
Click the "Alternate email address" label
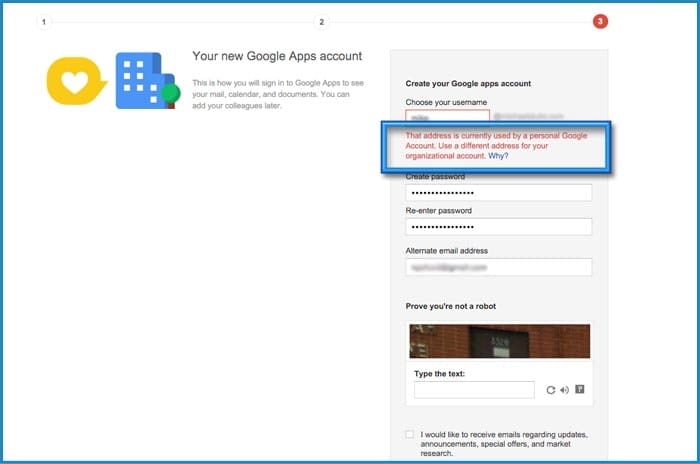tap(446, 251)
